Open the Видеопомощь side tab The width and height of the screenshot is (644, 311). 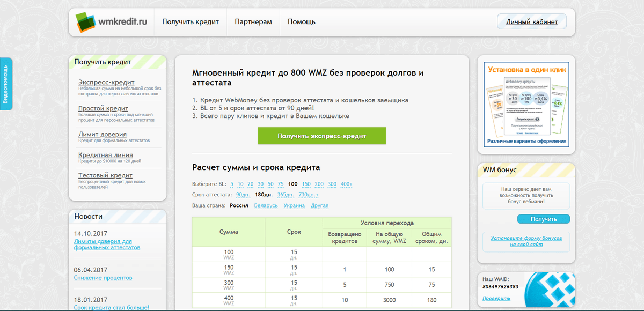[5, 84]
